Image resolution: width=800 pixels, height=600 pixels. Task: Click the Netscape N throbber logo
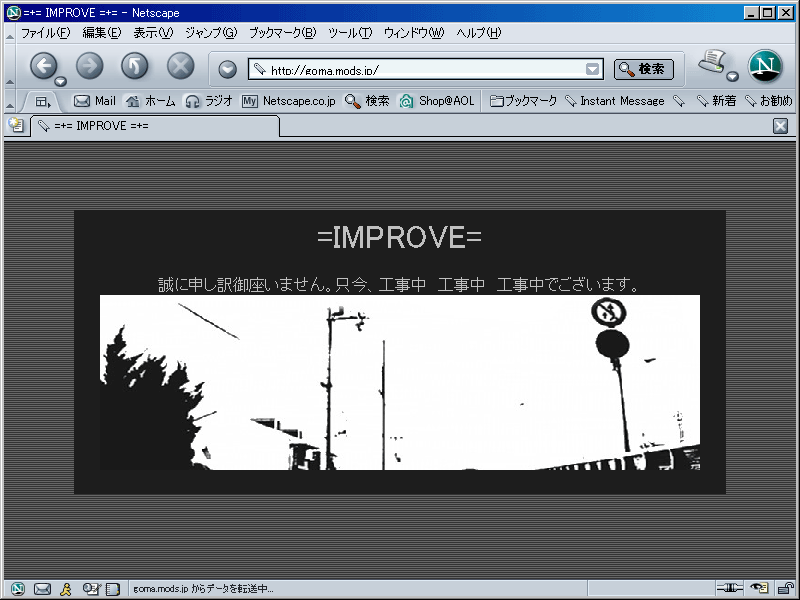coord(765,66)
